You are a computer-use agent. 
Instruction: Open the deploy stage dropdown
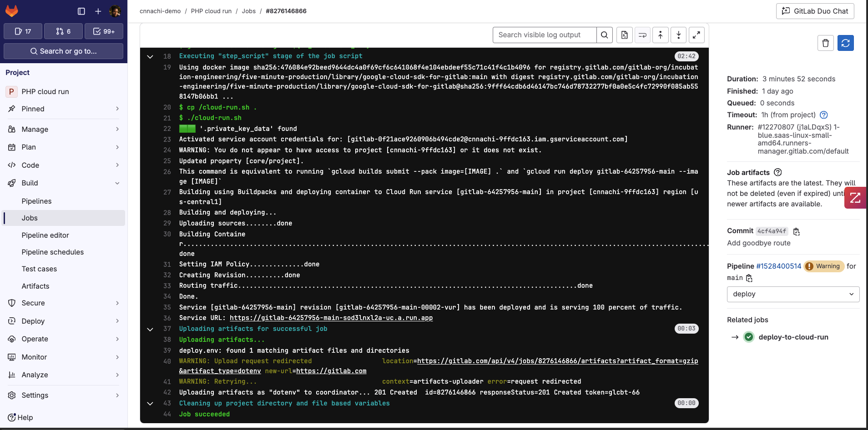pos(793,294)
